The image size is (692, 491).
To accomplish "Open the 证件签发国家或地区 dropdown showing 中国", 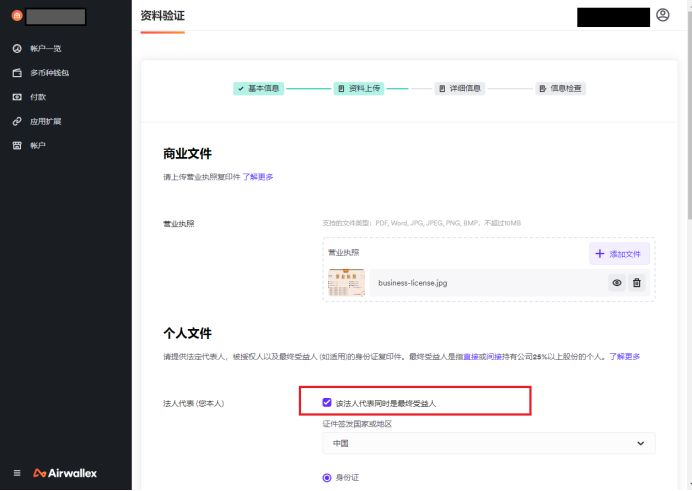I will click(489, 443).
